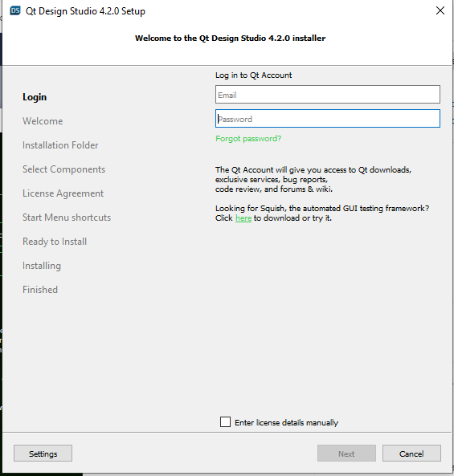Select the Ready to Install step
454x476 pixels.
[55, 242]
